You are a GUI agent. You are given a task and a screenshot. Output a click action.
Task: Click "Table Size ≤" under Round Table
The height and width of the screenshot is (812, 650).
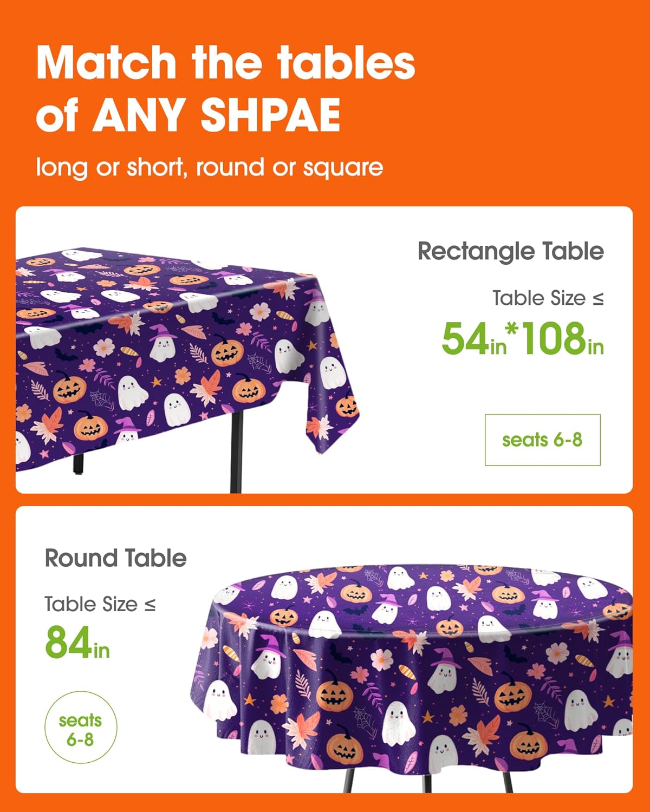[100, 604]
